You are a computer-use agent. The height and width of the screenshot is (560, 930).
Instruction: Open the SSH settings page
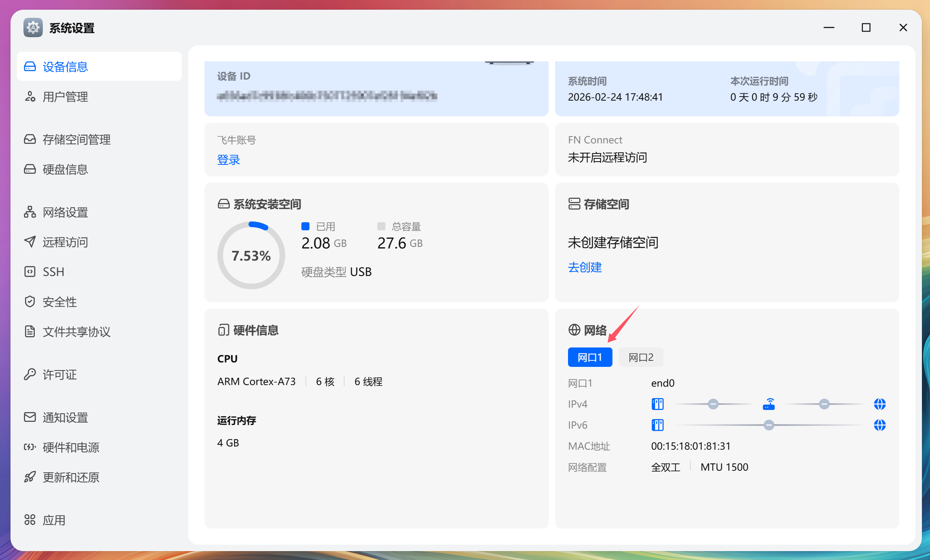click(x=53, y=272)
